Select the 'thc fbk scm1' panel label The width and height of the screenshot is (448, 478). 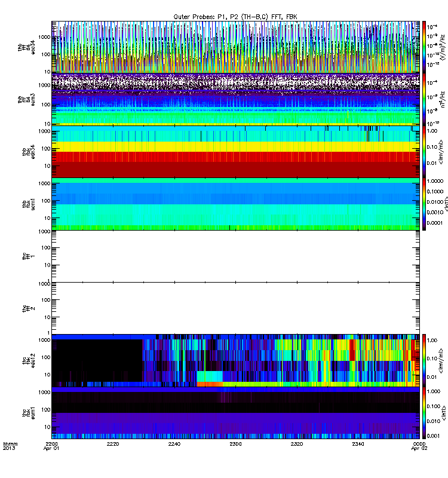tap(29, 413)
